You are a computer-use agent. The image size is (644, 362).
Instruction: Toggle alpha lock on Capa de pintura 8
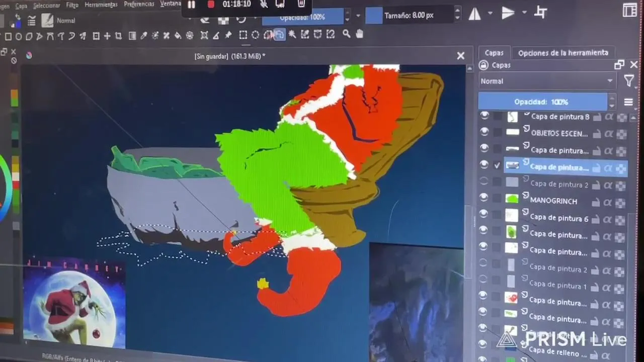[x=622, y=118]
